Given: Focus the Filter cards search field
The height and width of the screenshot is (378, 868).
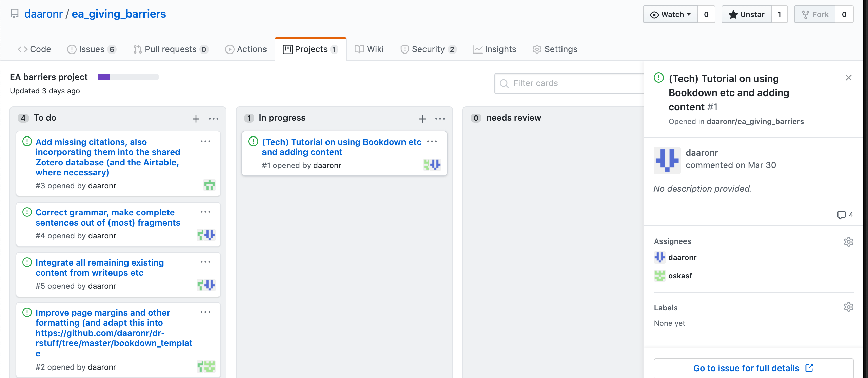Looking at the screenshot, I should (569, 83).
